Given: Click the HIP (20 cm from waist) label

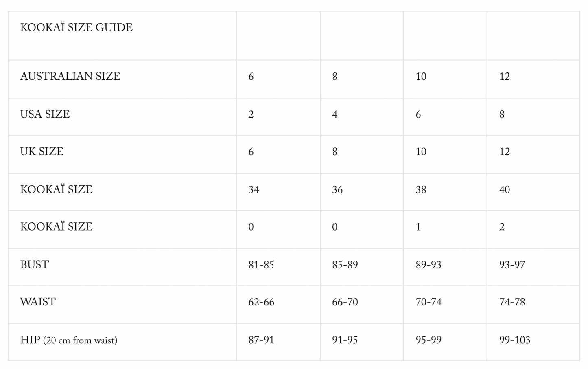Looking at the screenshot, I should (69, 340).
